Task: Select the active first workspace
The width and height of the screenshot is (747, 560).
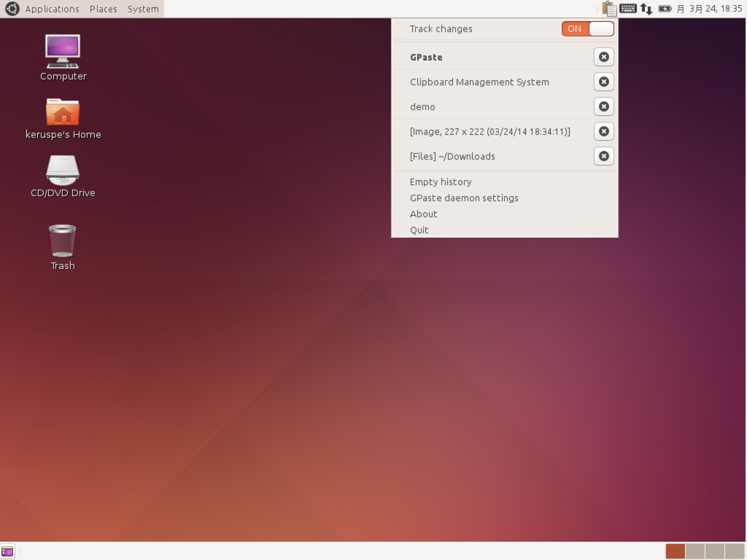Action: coord(675,551)
